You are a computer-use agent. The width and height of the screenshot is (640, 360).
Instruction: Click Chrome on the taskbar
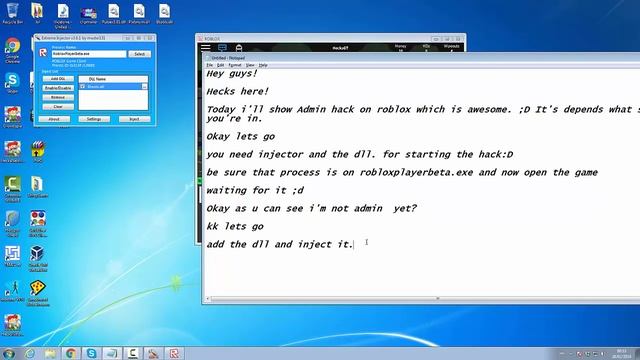tap(71, 353)
